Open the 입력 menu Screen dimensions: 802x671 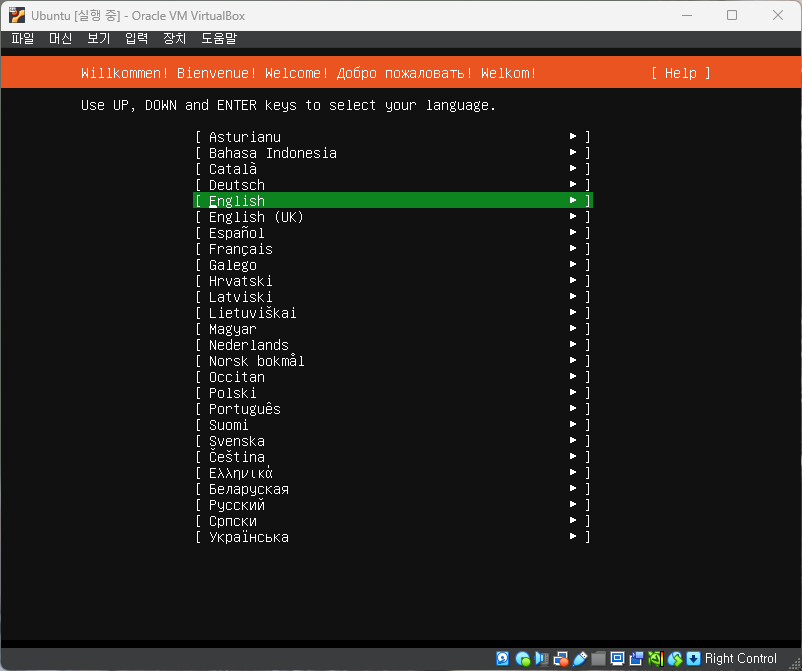137,38
